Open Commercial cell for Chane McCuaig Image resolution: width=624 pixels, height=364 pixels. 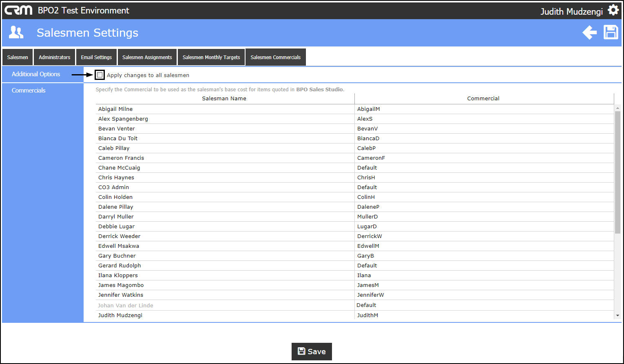point(484,168)
